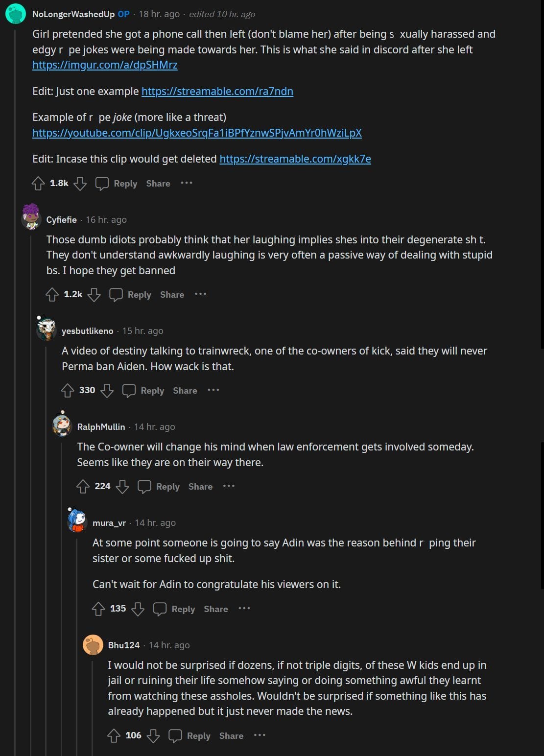This screenshot has width=544, height=756.
Task: Collapse the thread line under RalphMullin
Action: [62, 588]
